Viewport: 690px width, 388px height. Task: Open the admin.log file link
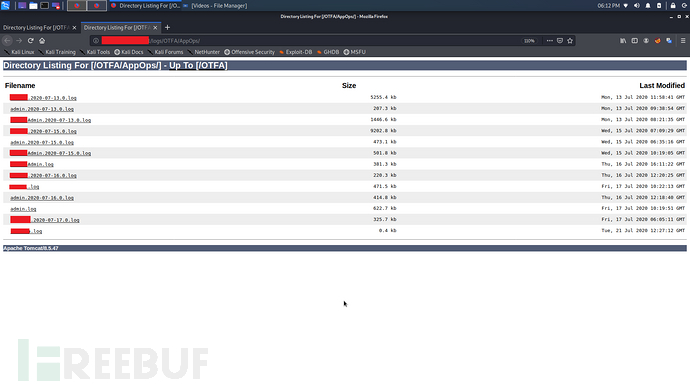pyautogui.click(x=23, y=209)
